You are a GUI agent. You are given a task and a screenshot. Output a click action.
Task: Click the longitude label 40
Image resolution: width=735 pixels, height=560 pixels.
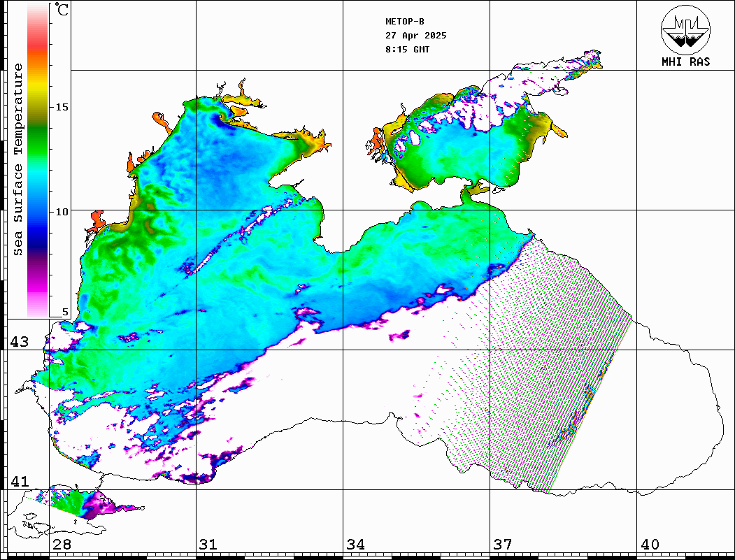pyautogui.click(x=649, y=545)
